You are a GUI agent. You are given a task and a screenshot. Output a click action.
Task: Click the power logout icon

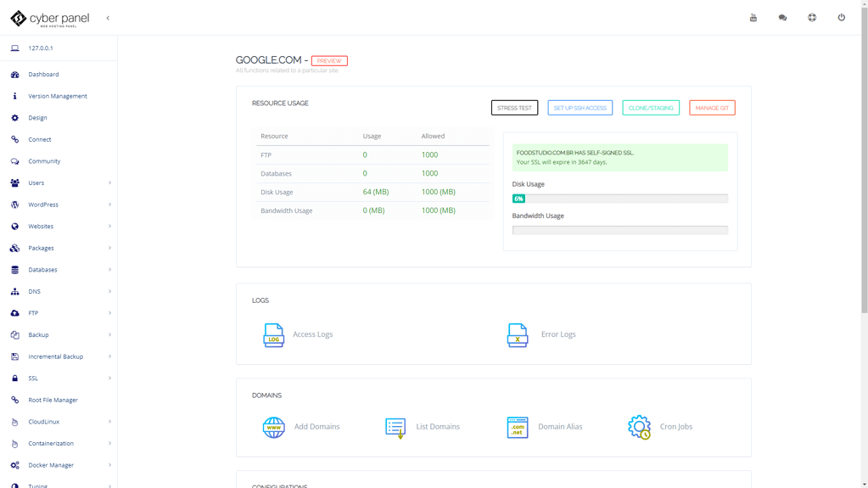pyautogui.click(x=842, y=17)
